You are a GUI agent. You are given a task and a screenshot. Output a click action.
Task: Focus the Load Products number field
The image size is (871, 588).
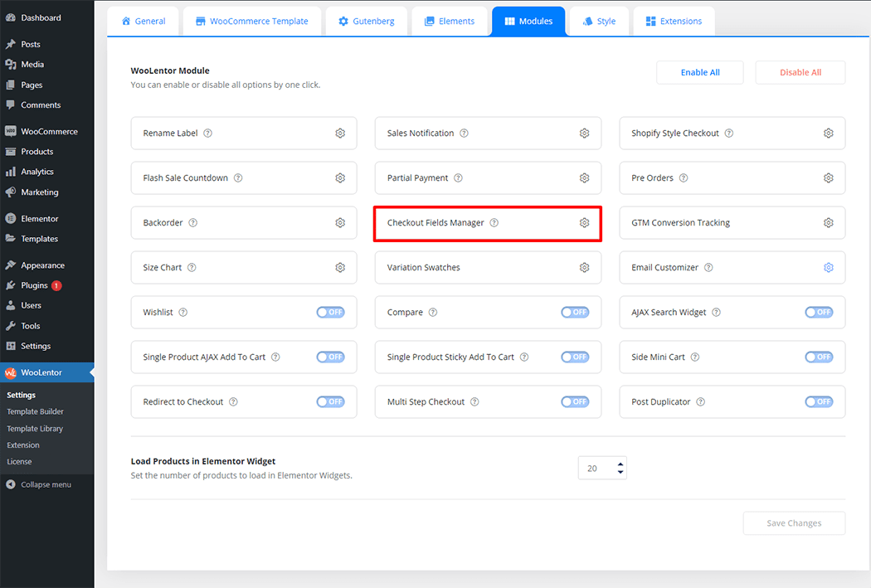coord(602,468)
